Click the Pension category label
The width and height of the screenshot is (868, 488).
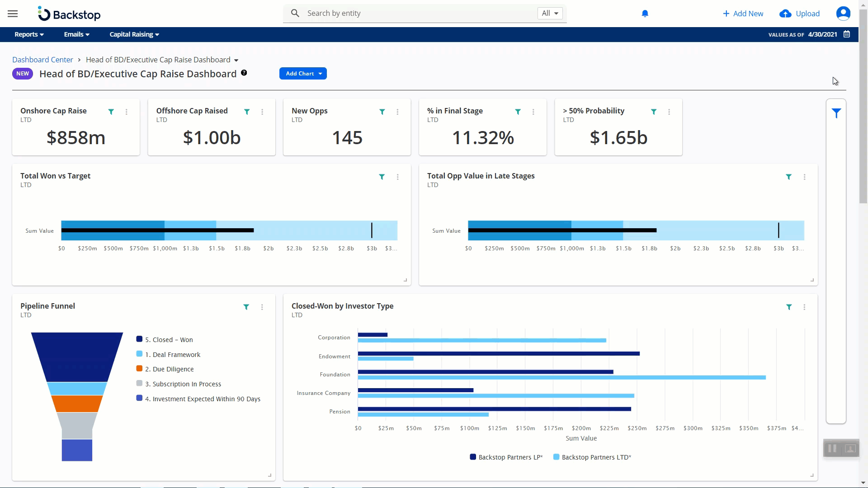[x=340, y=412]
